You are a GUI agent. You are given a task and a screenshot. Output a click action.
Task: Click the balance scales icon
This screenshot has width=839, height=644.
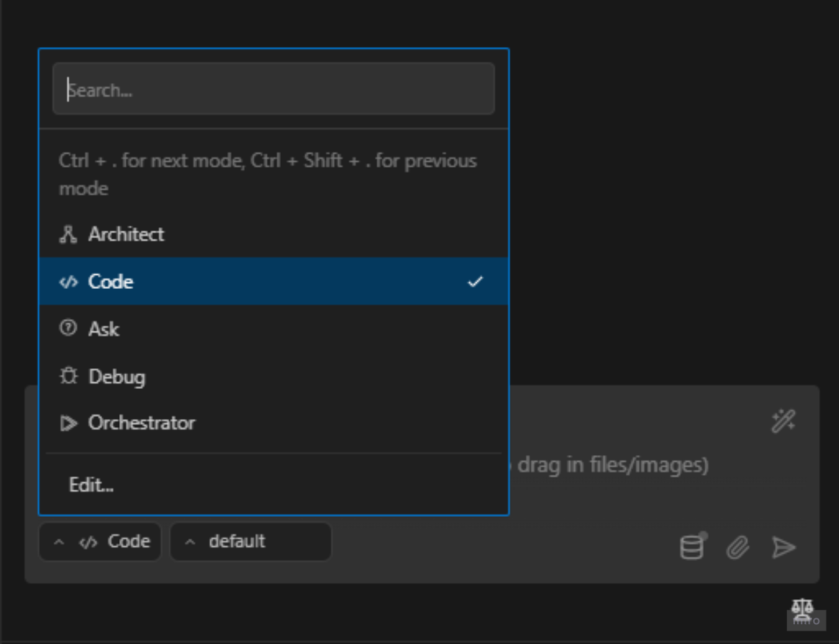coord(802,607)
